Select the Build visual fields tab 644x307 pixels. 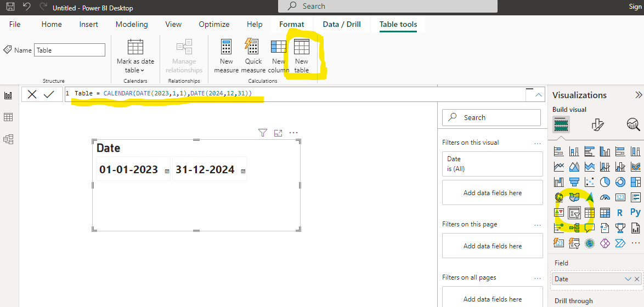click(561, 124)
